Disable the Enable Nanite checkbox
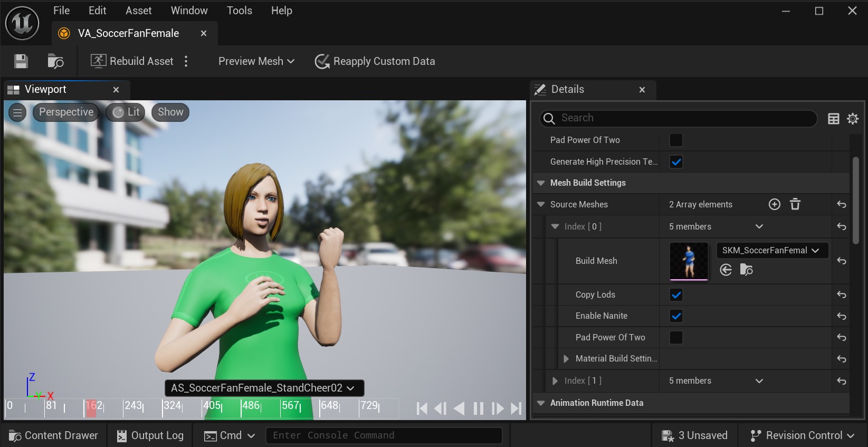 coord(676,316)
